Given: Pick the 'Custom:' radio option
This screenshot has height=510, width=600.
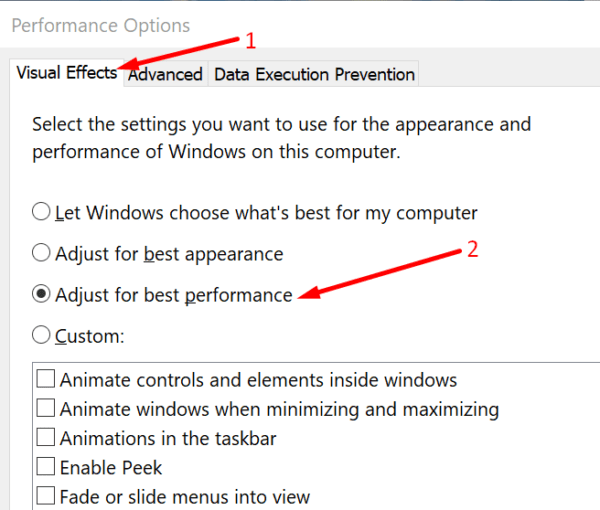Looking at the screenshot, I should point(41,336).
